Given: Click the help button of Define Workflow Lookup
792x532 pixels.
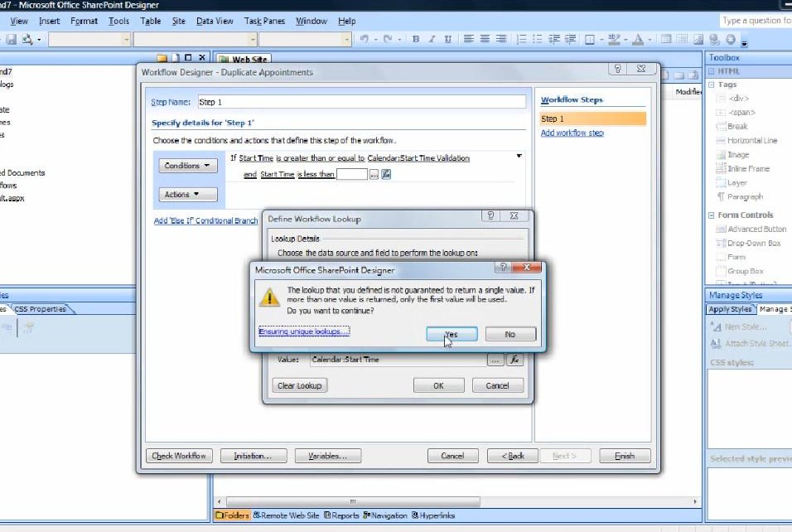Looking at the screenshot, I should pos(490,215).
